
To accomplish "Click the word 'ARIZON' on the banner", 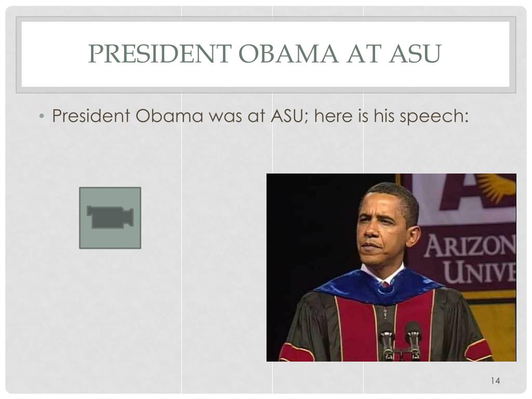I will point(470,246).
